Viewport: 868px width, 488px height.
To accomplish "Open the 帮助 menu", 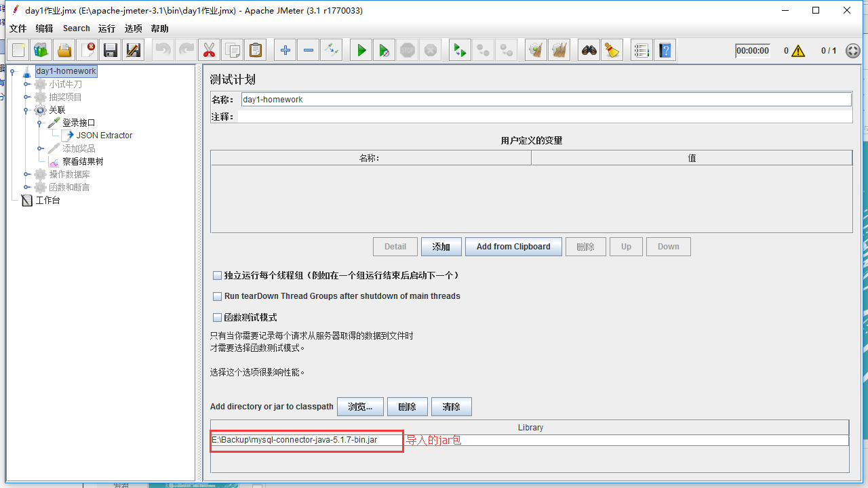I will coord(160,28).
